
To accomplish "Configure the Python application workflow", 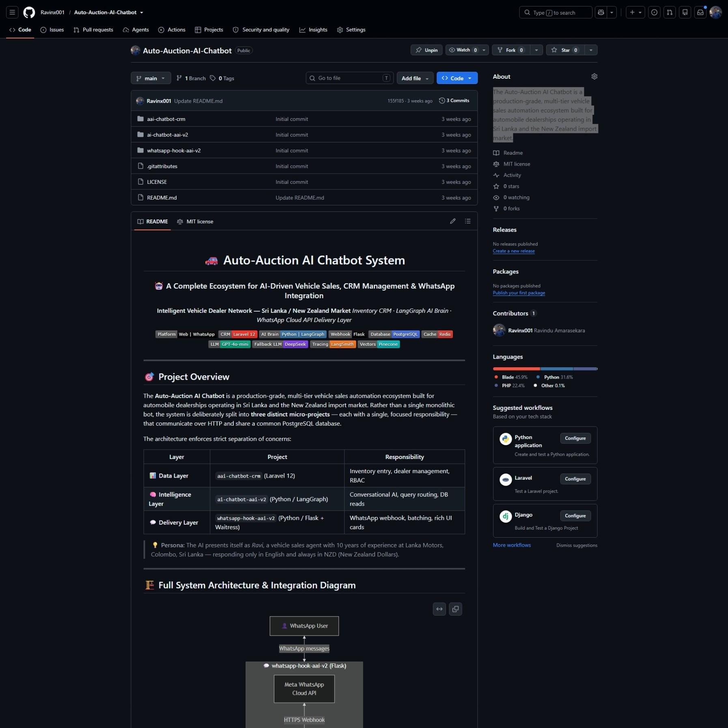I will click(x=575, y=438).
